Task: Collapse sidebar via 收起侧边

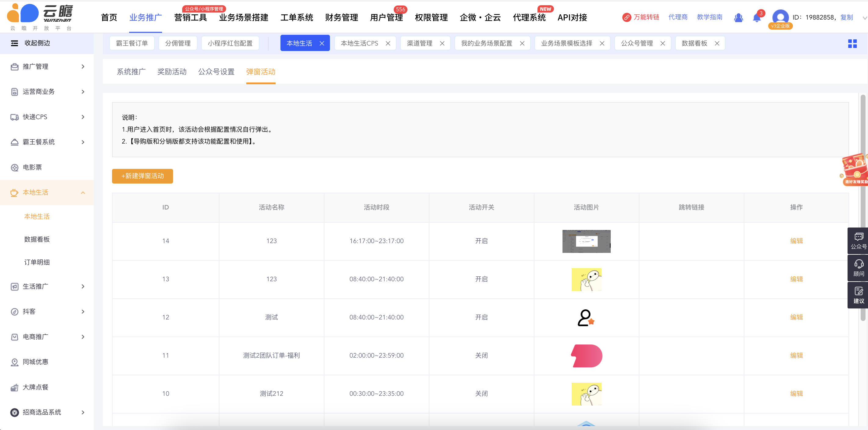Action: [x=37, y=43]
